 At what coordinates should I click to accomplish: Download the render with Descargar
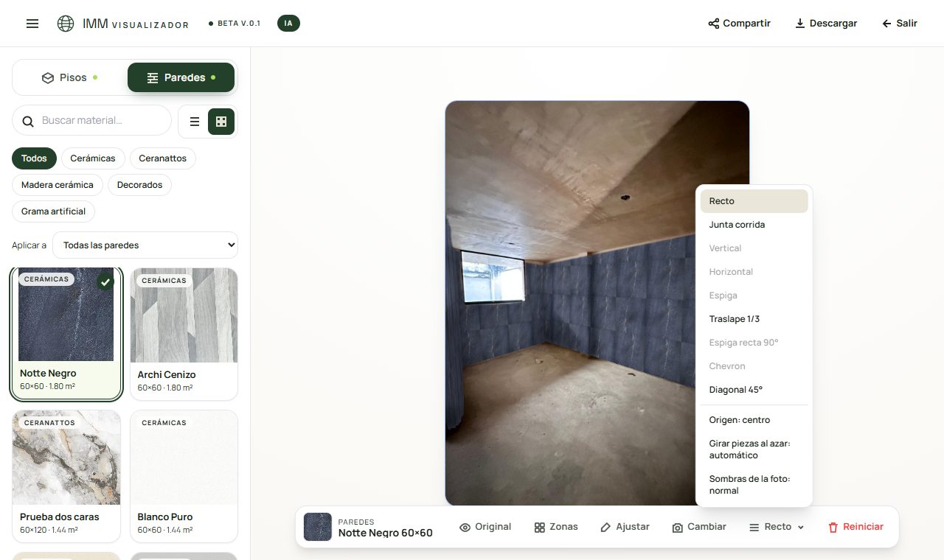(826, 24)
